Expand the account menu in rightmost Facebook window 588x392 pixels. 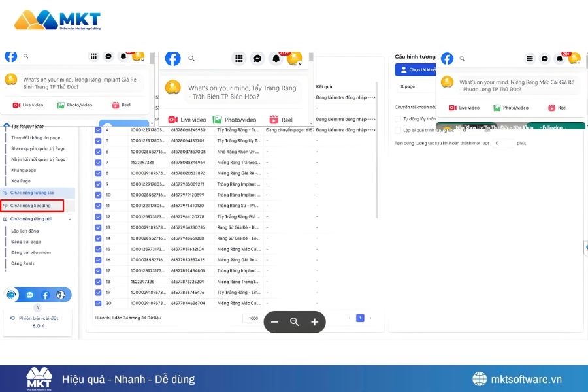pos(575,59)
